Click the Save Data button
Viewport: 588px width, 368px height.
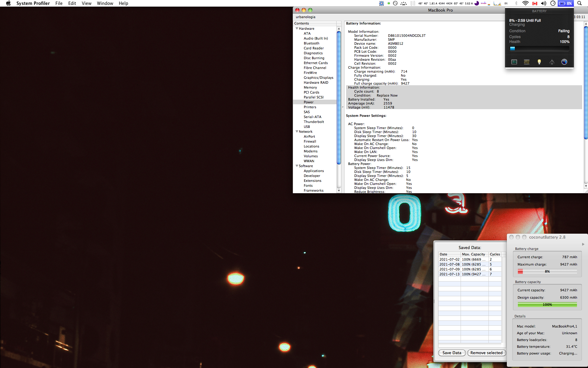(452, 353)
